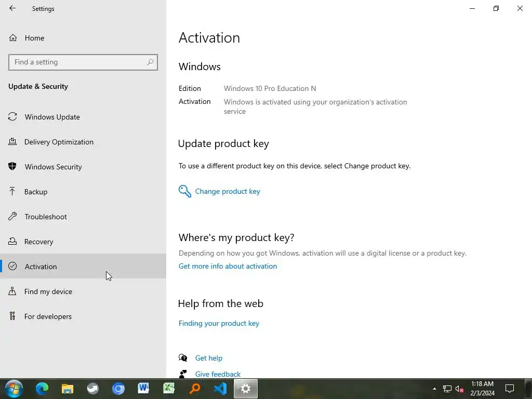Viewport: 532px width, 399px height.
Task: Open the Excel app on taskbar
Action: (169, 389)
